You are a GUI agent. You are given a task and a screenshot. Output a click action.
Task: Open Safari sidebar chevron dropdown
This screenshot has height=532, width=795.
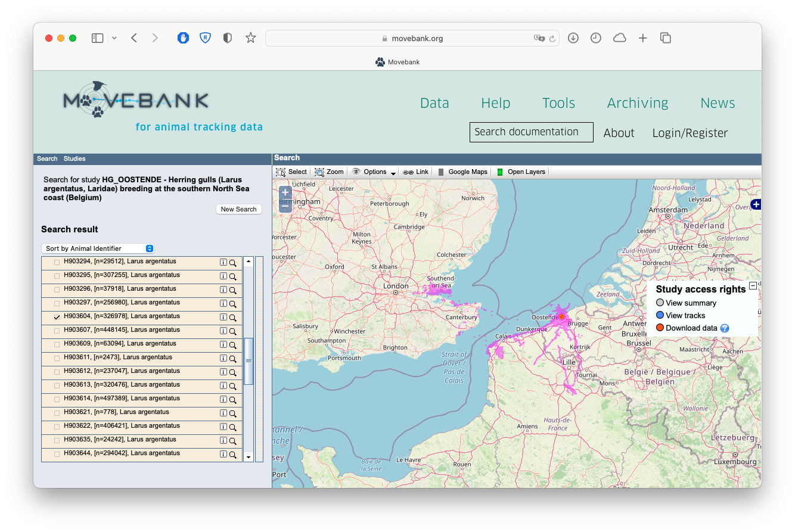point(114,38)
